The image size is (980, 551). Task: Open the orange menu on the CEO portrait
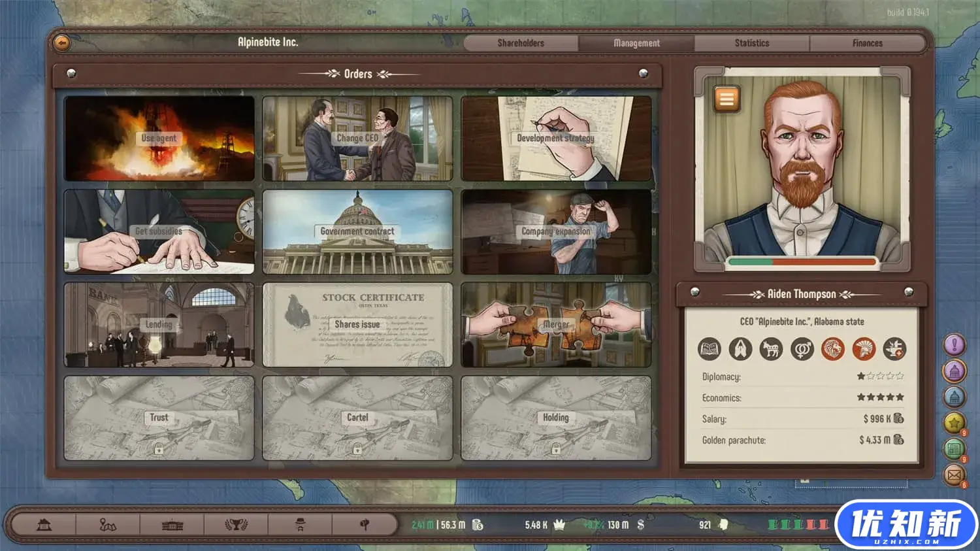tap(727, 99)
